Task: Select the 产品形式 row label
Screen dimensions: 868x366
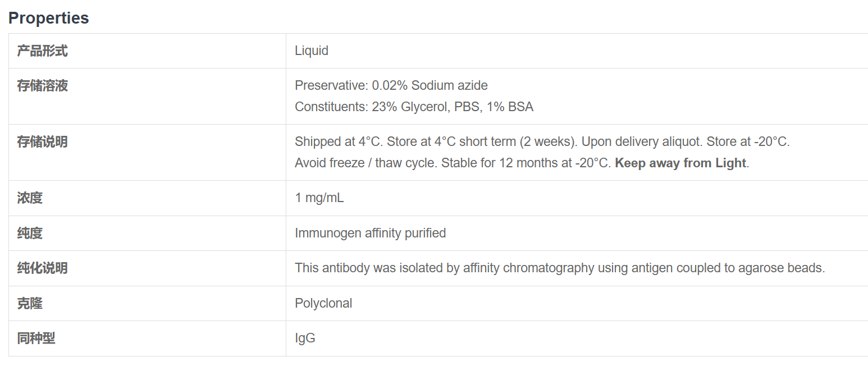Action: point(42,51)
